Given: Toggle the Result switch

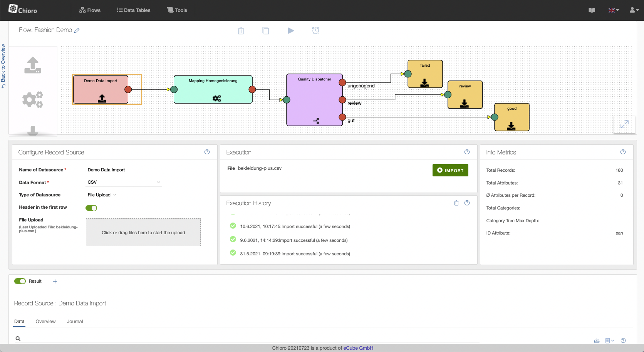Looking at the screenshot, I should pyautogui.click(x=20, y=281).
